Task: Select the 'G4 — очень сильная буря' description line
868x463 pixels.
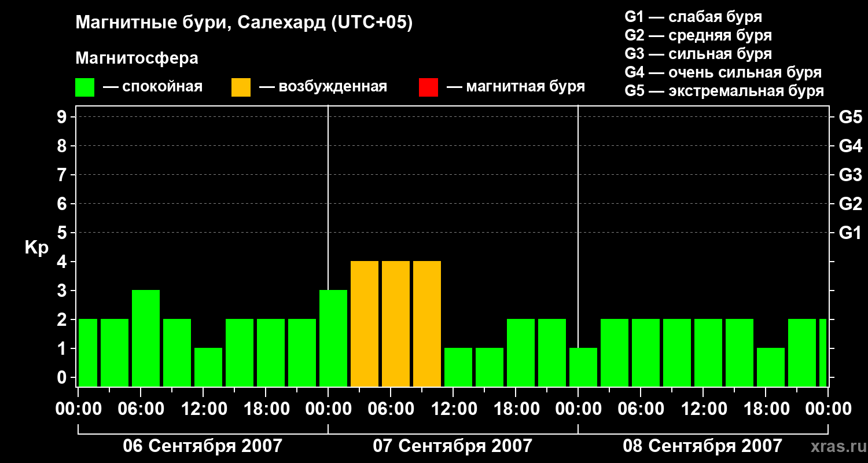Action: pos(723,72)
